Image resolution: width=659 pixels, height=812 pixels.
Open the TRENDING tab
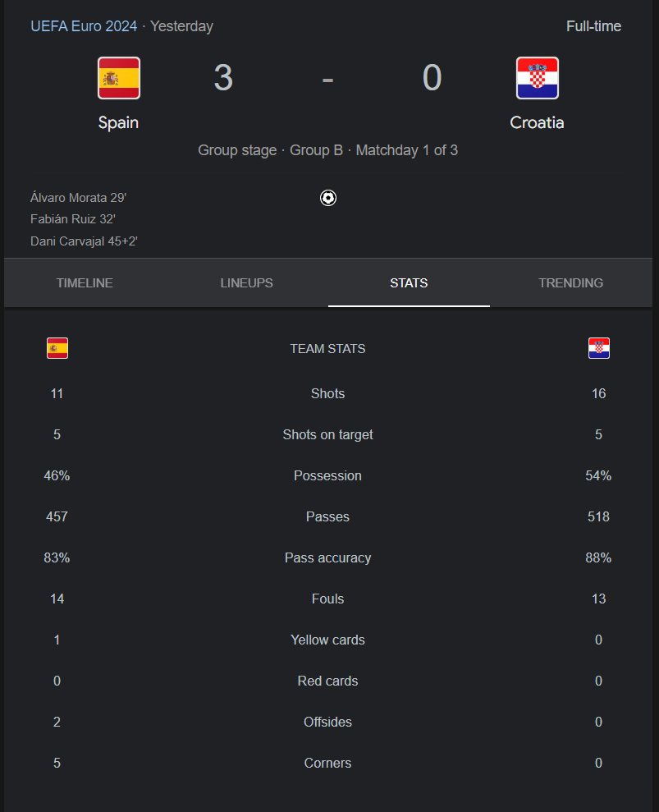[571, 282]
